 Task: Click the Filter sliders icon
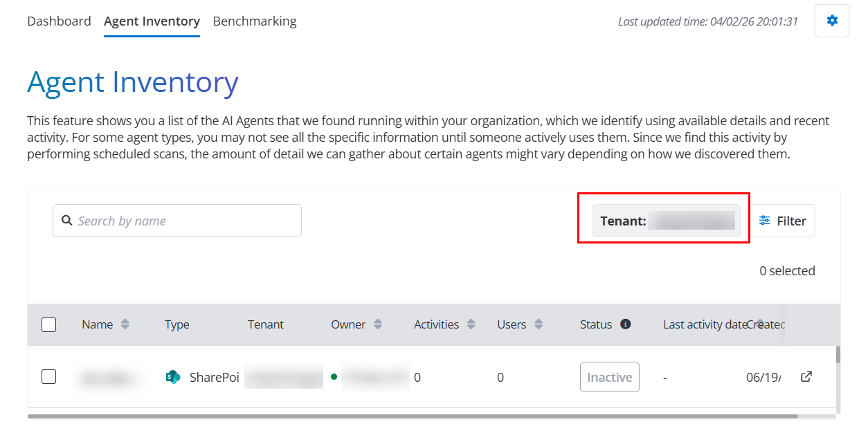(x=765, y=221)
